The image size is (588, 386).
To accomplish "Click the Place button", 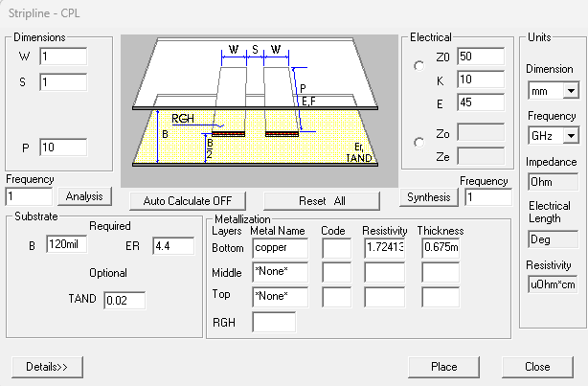I will 443,367.
